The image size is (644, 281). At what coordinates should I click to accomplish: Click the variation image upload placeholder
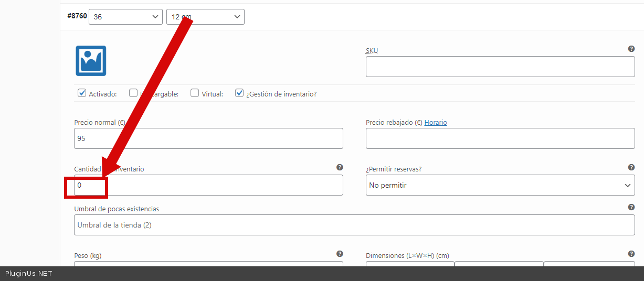click(91, 61)
